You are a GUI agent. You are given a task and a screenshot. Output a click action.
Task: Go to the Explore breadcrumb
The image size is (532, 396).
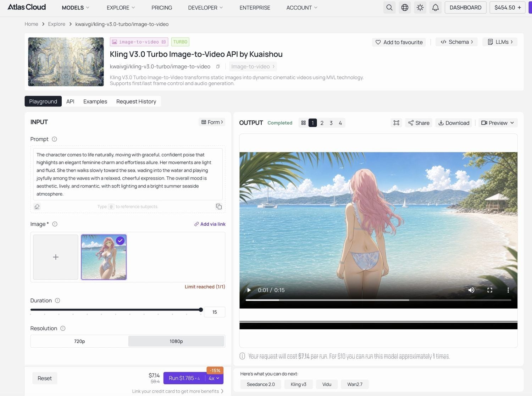coord(57,24)
